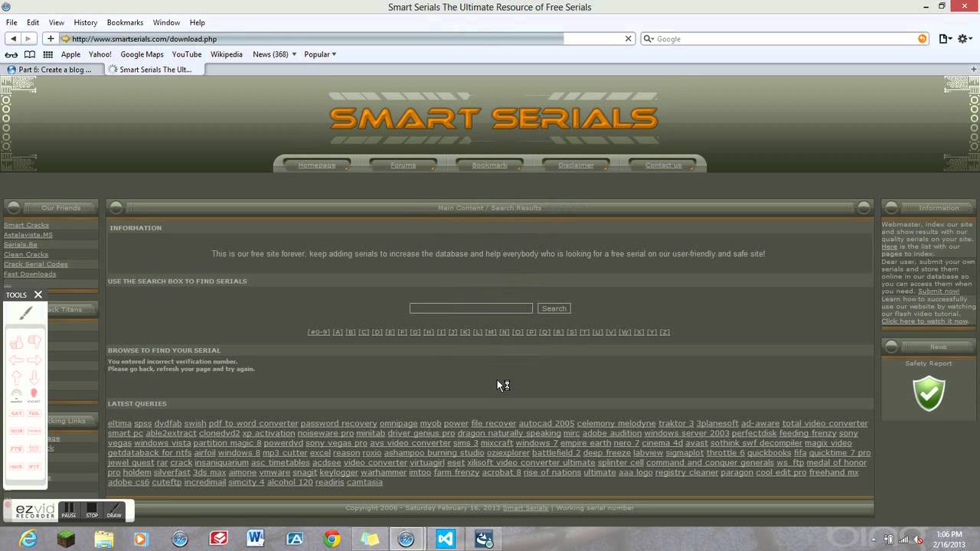Viewport: 980px width, 551px height.
Task: Open the Bookmark navigation link
Action: pyautogui.click(x=490, y=165)
